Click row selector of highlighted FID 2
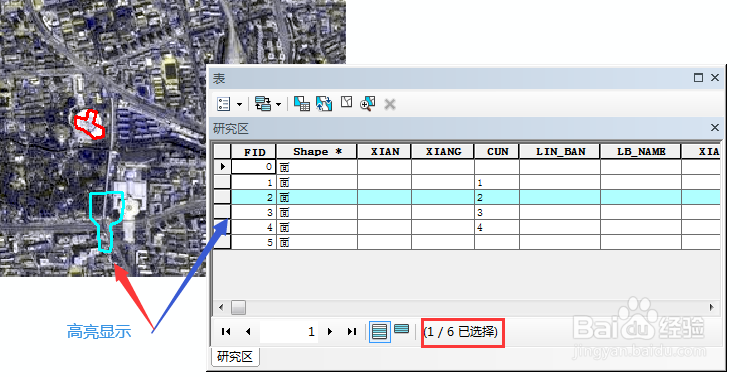This screenshot has height=377, width=747. (x=222, y=197)
